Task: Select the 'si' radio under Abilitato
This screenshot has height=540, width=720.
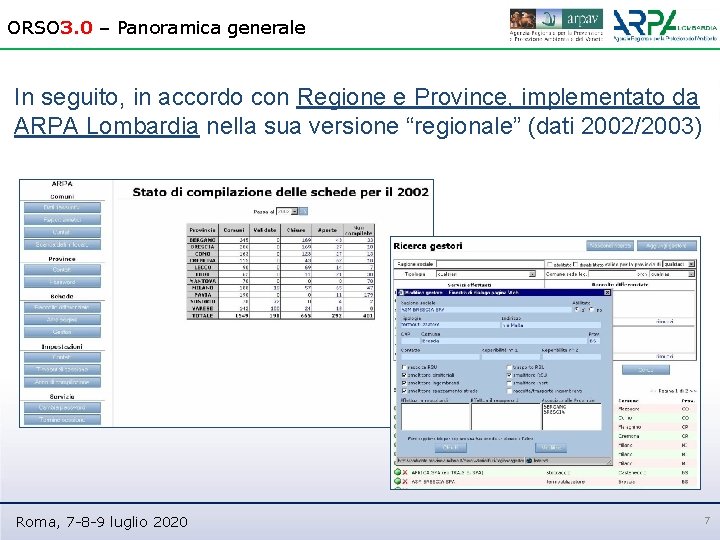Action: (x=577, y=310)
